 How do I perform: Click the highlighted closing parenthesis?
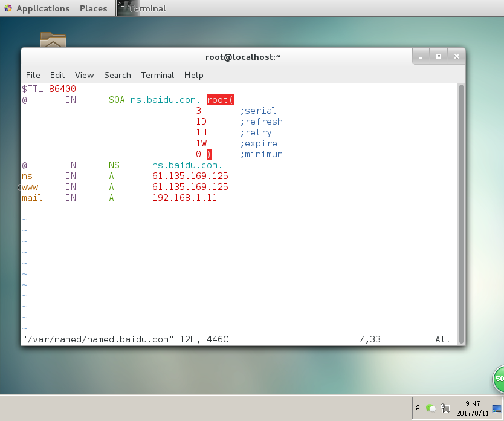[209, 154]
